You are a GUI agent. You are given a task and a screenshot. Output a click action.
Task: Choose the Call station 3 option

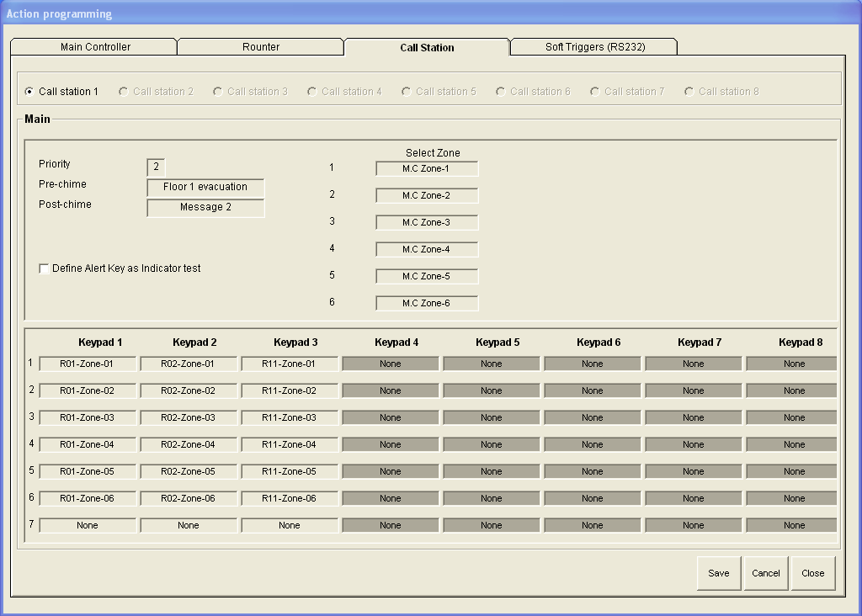[250, 91]
